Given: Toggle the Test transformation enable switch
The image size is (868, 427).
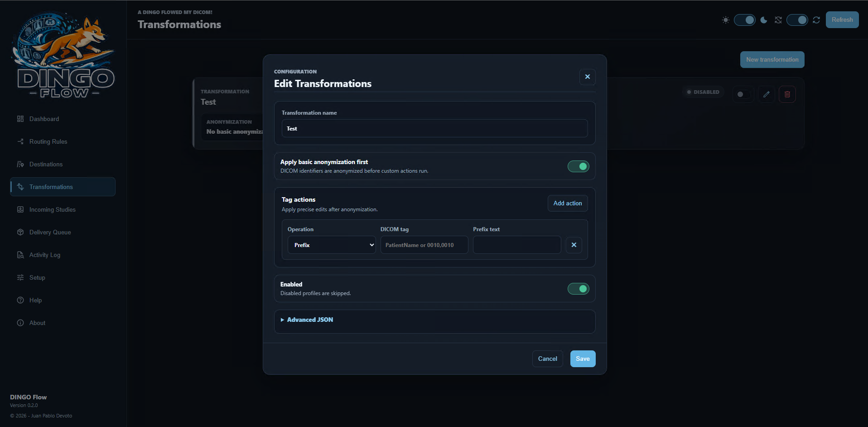Looking at the screenshot, I should [x=743, y=94].
